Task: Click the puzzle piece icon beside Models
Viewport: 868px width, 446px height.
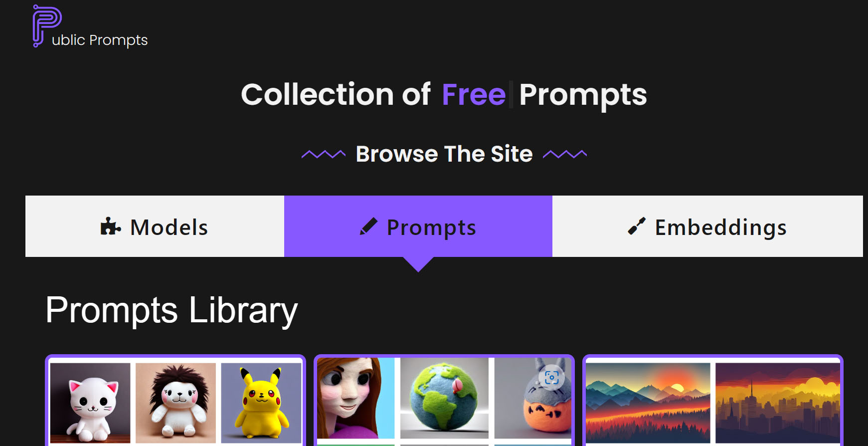Action: coord(111,226)
